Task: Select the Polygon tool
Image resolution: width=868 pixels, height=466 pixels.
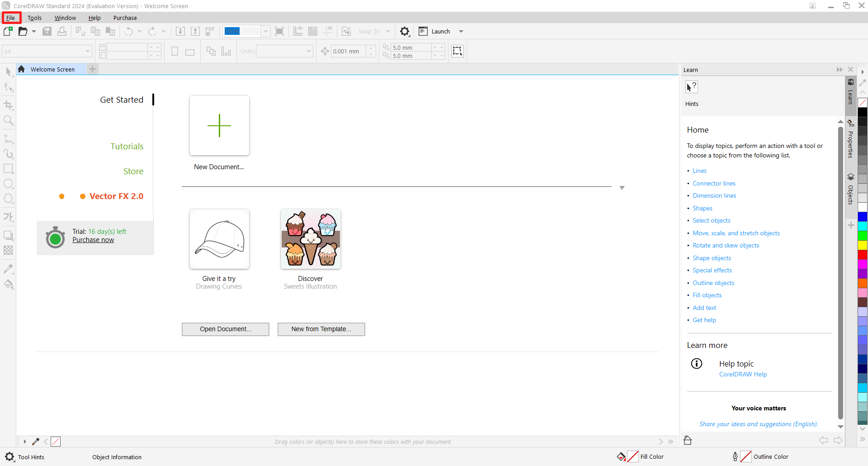Action: 8,199
